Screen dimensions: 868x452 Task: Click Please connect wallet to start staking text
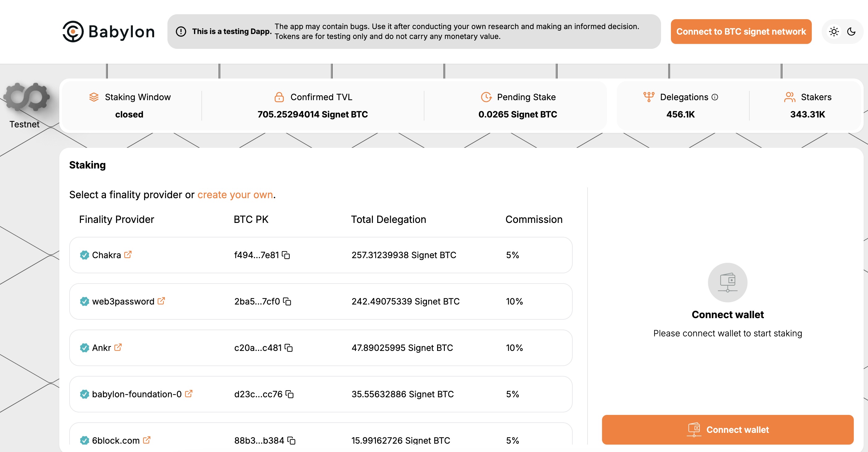(727, 333)
